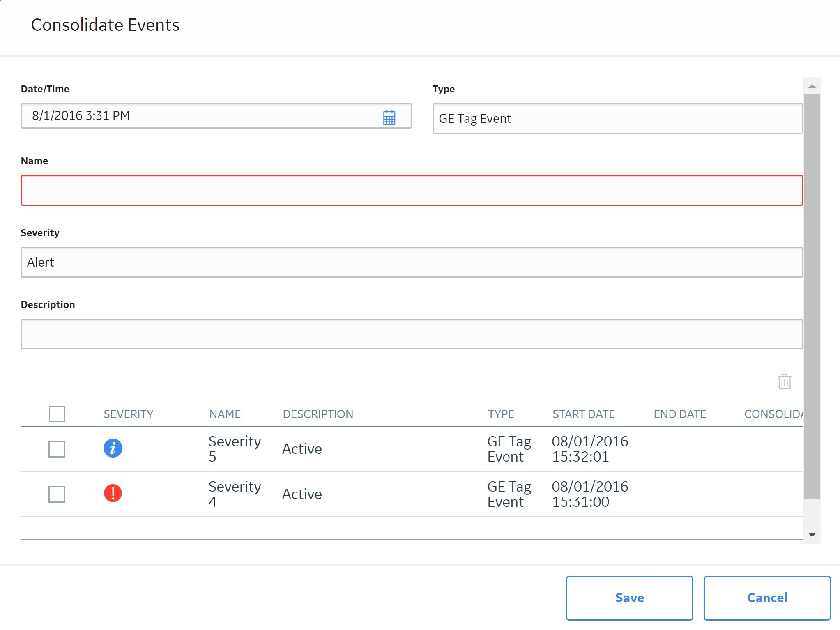Click 'GE Tag Event' type in Severity 5 row
The width and height of the screenshot is (840, 630).
coord(509,449)
